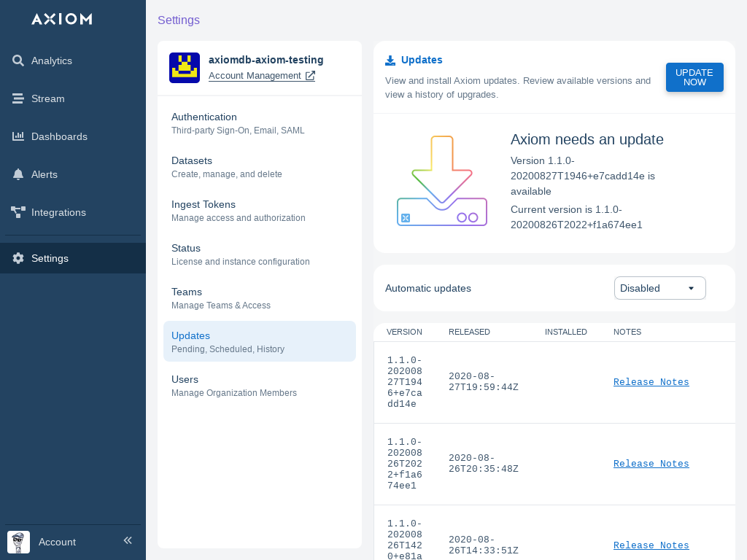Click the Analytics magnifier icon in sidebar
The image size is (747, 560).
pos(18,61)
